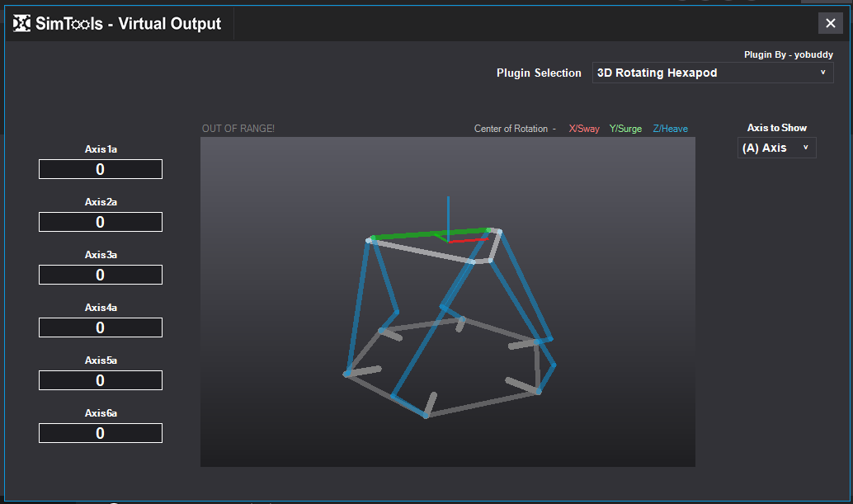Image resolution: width=853 pixels, height=504 pixels.
Task: Click the Axis1a value field
Action: [101, 169]
